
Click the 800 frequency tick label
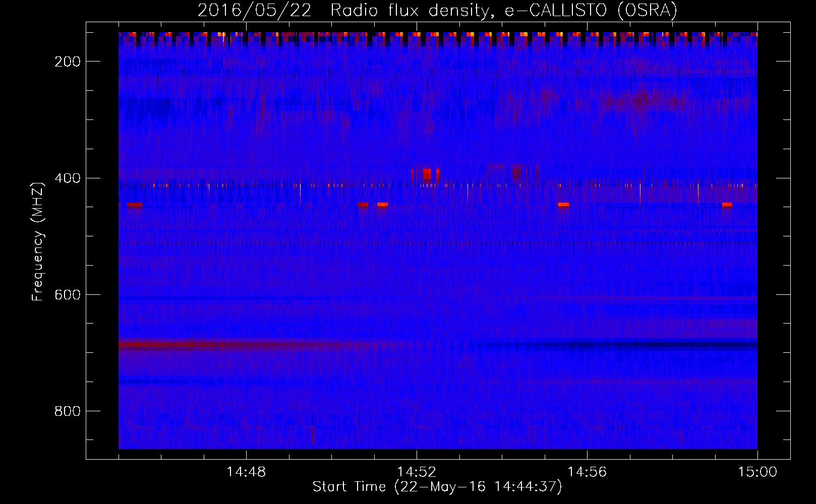68,411
